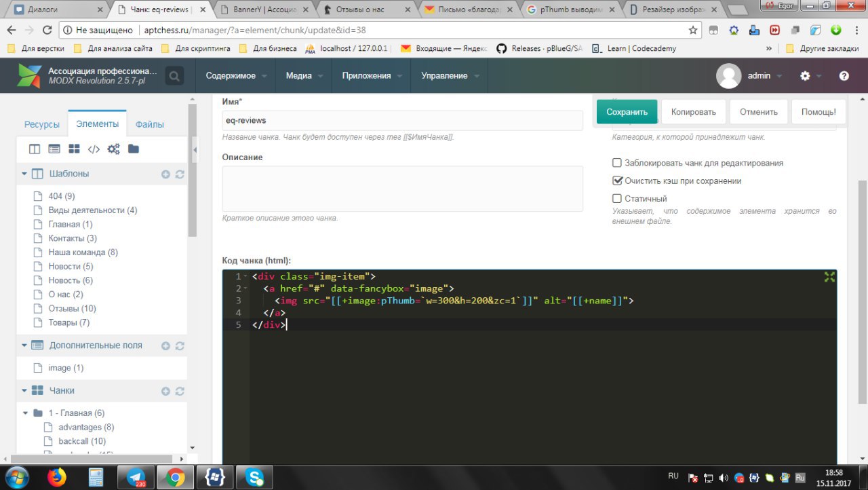Open Telegram from the taskbar
868x490 pixels.
point(136,477)
